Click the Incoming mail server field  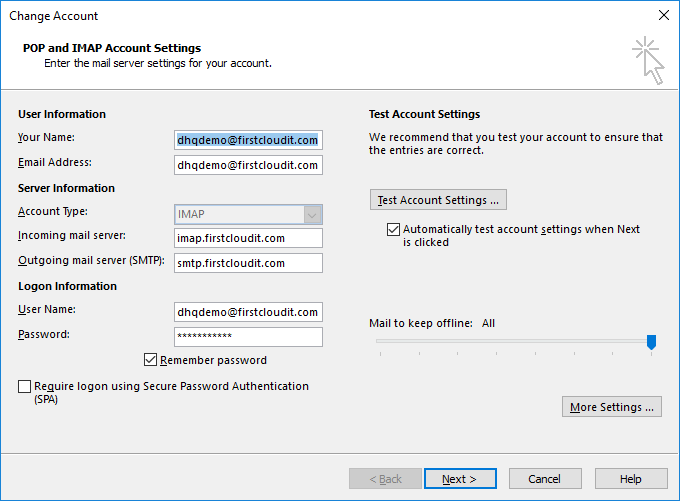coord(248,238)
